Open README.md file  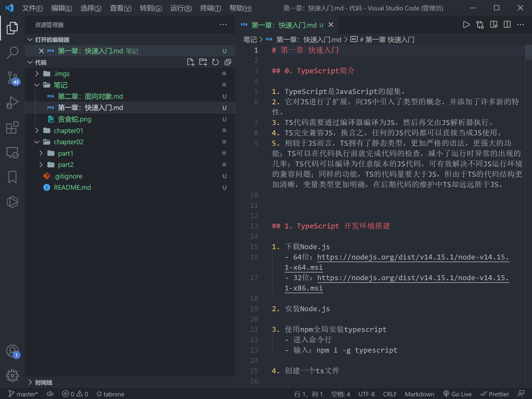tap(130, 187)
